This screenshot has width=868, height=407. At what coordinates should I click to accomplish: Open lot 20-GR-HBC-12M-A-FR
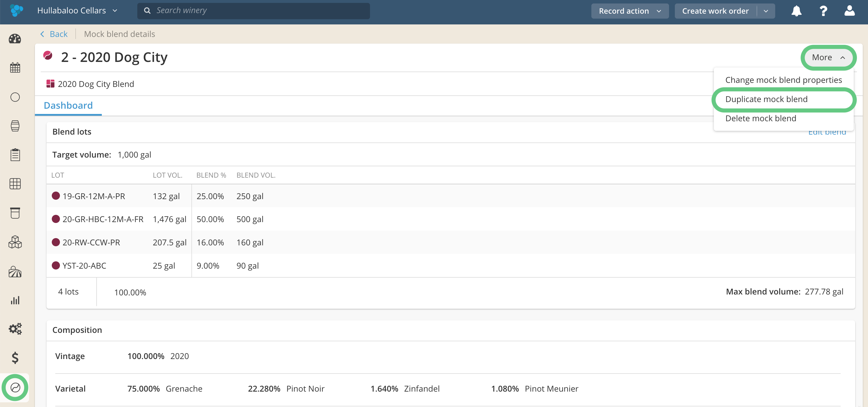point(103,219)
